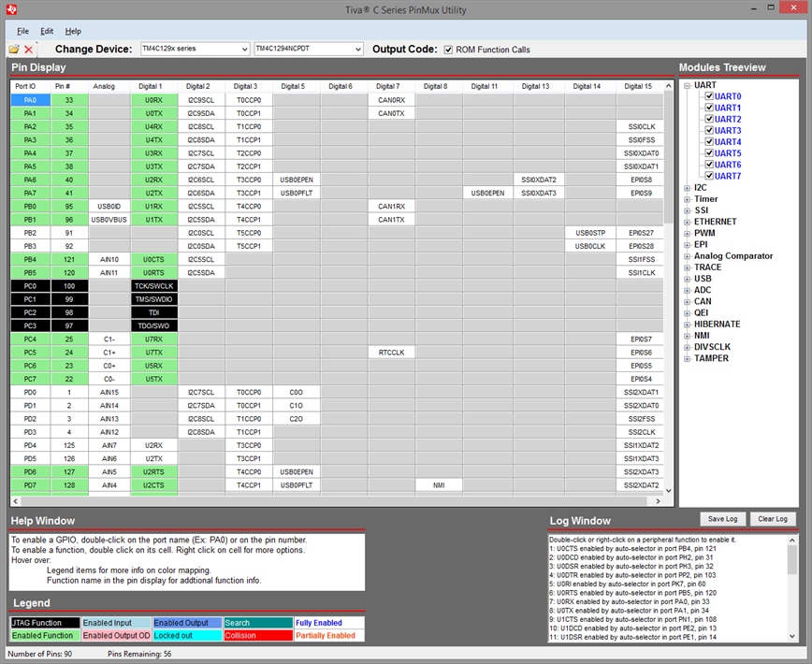Click the U0CTS log entry line
Image resolution: width=812 pixels, height=664 pixels.
pyautogui.click(x=632, y=549)
